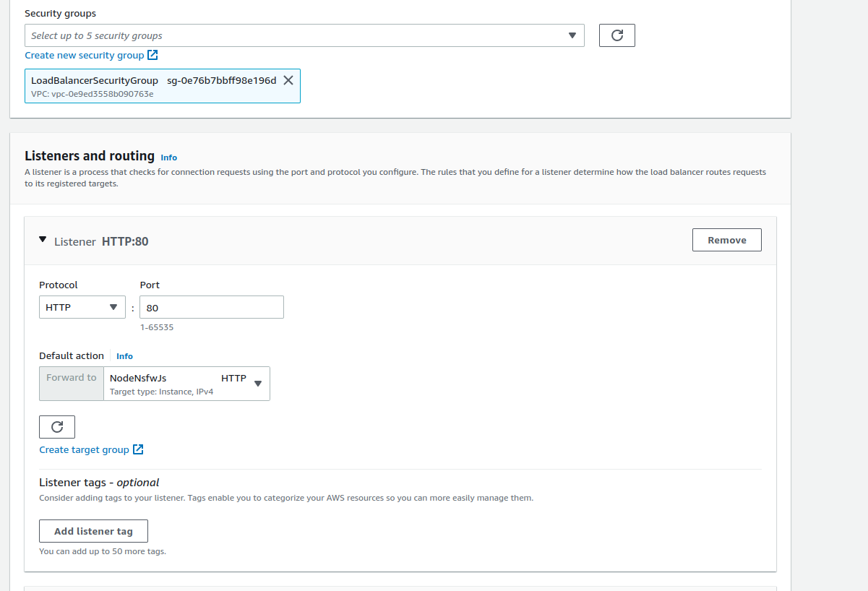Click the Add listener tag button
Viewport: 868px width, 591px height.
coord(93,531)
